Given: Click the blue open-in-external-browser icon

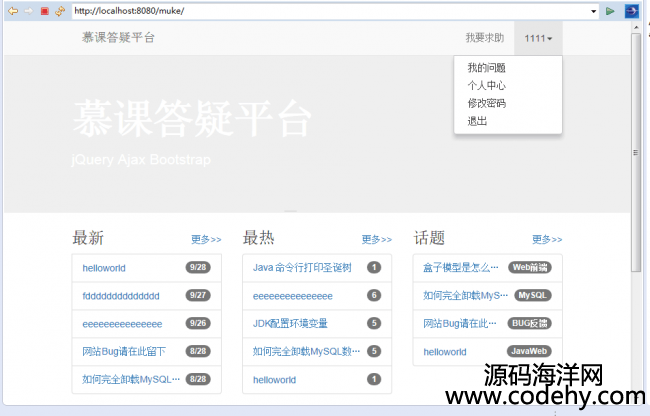Looking at the screenshot, I should click(x=632, y=11).
